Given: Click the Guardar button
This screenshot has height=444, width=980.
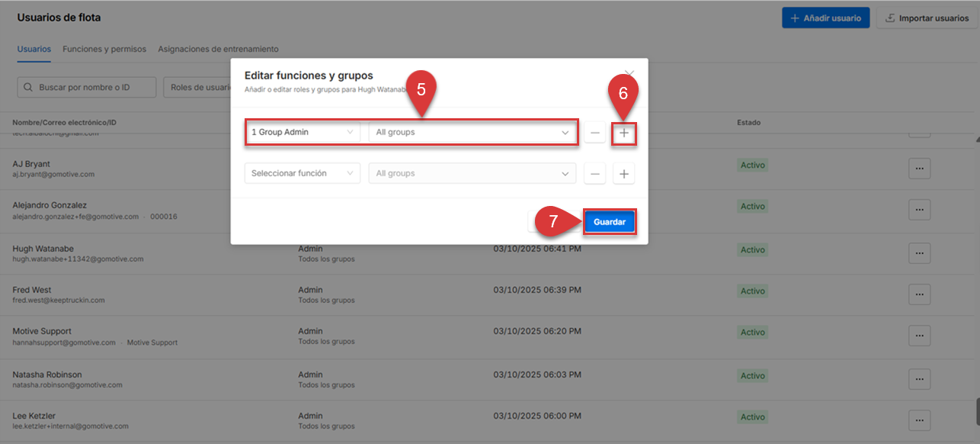Looking at the screenshot, I should tap(610, 222).
